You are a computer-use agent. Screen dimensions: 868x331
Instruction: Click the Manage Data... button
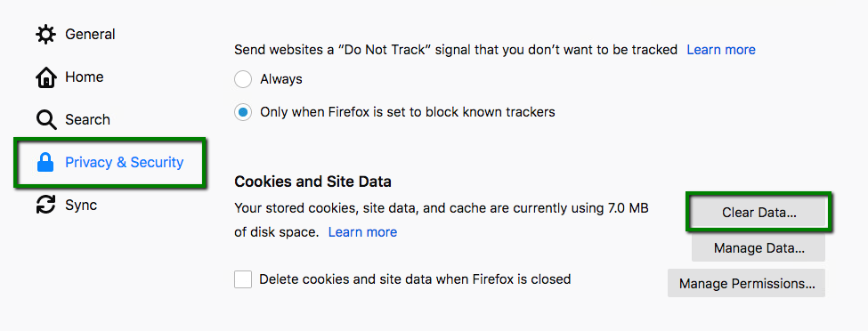(x=758, y=248)
